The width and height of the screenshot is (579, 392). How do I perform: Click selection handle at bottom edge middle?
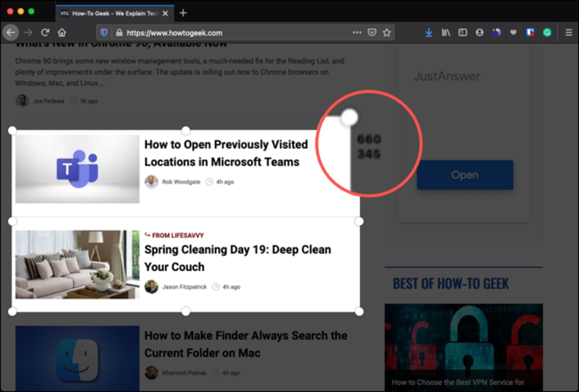click(186, 311)
